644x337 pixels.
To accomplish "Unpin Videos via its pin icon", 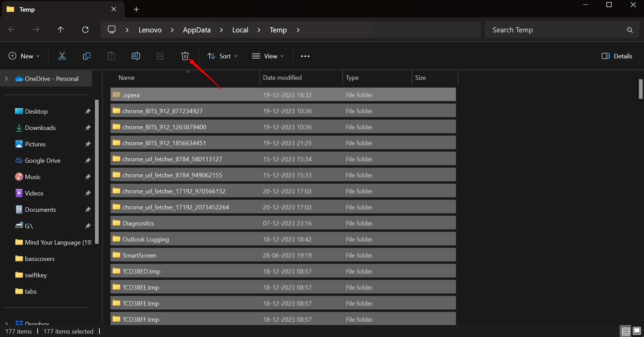I will click(x=88, y=193).
